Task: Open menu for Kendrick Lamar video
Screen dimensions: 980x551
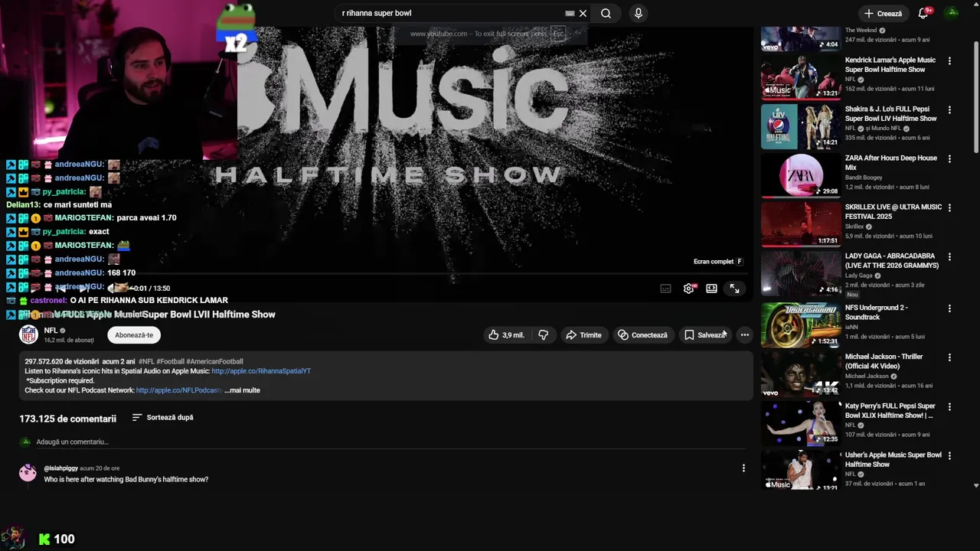Action: (x=949, y=61)
